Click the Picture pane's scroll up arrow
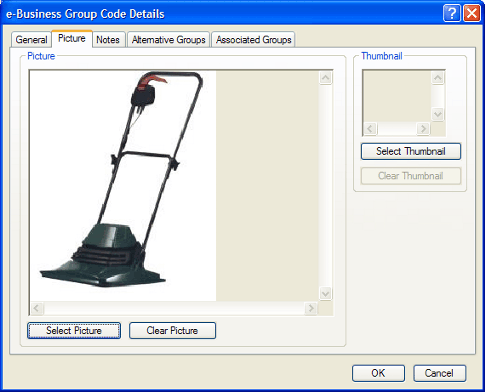This screenshot has width=485, height=392. [x=325, y=78]
